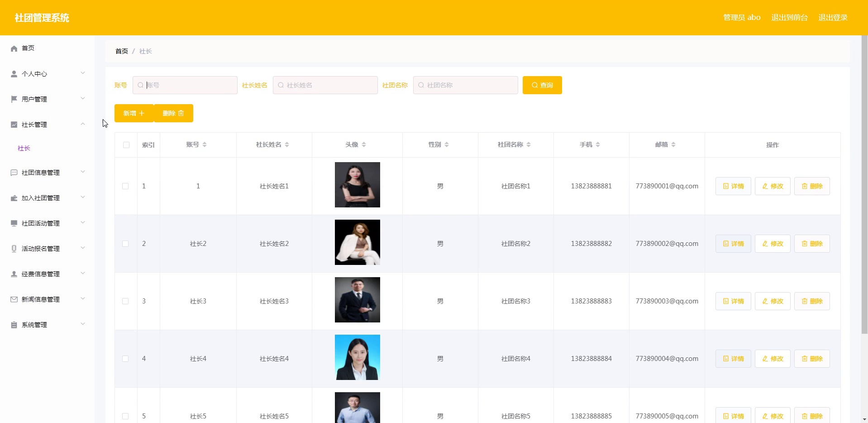Click email 773890002@qq.com cell
868x423 pixels.
click(x=667, y=244)
